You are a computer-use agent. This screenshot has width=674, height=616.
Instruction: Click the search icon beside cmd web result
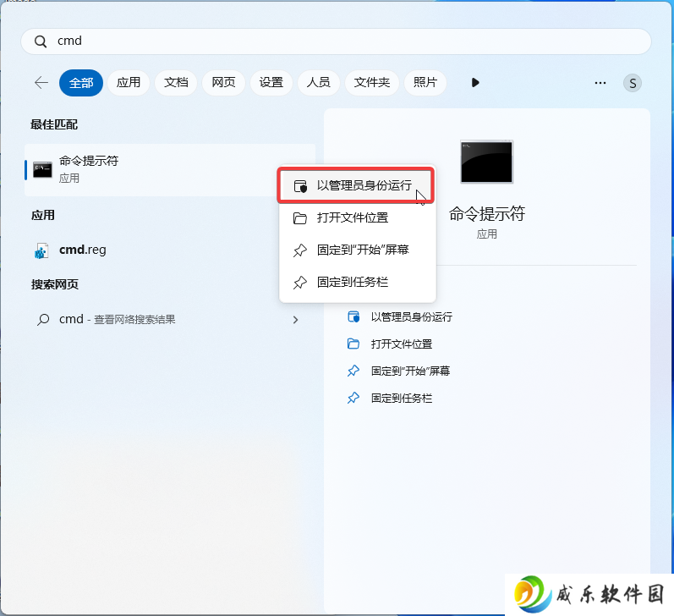tap(43, 320)
